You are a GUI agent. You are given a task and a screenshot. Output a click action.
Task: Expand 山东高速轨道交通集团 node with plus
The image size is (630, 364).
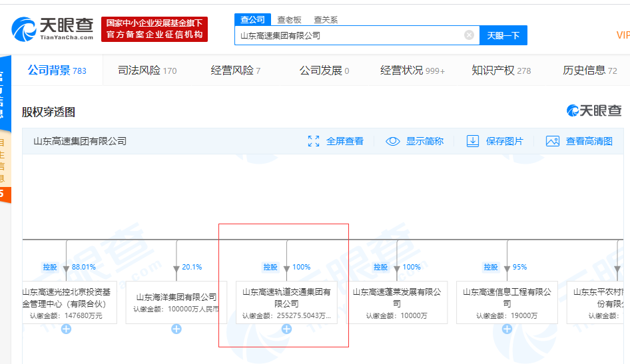coord(286,329)
